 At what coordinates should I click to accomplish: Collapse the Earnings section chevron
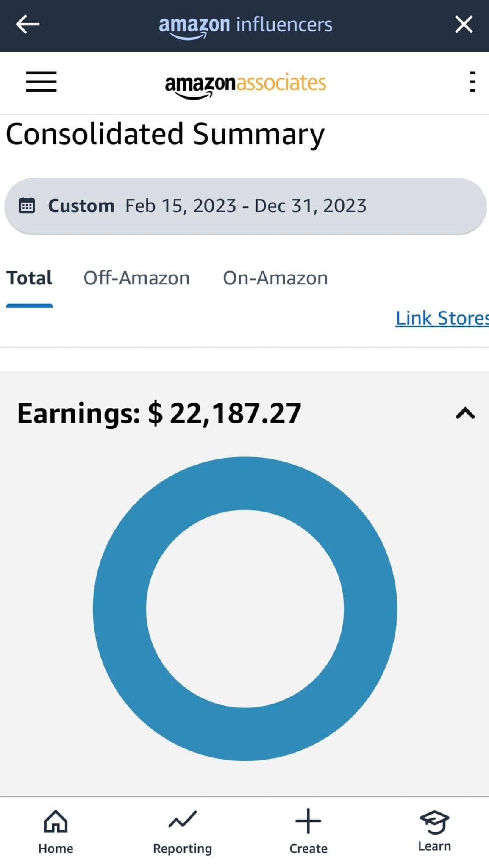[465, 413]
